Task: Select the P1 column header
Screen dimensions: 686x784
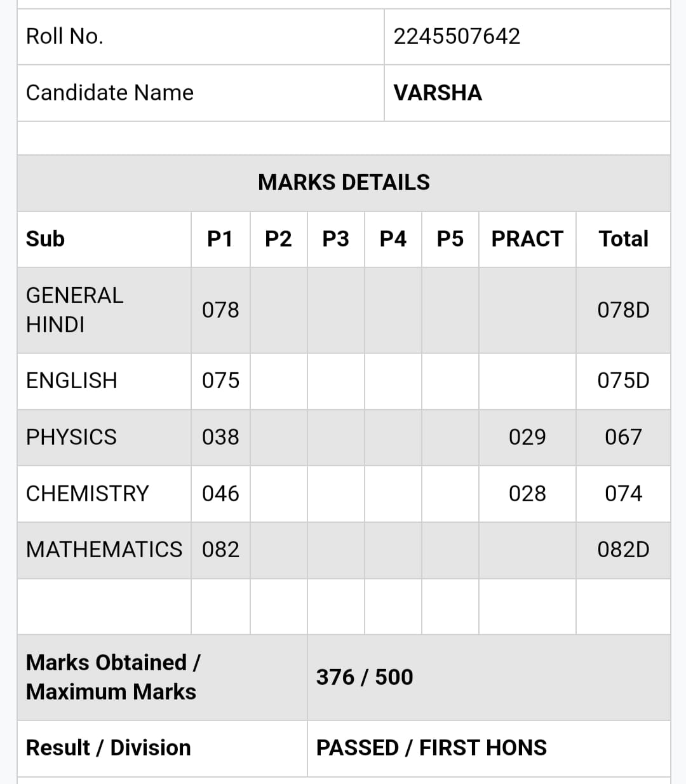Action: [220, 239]
